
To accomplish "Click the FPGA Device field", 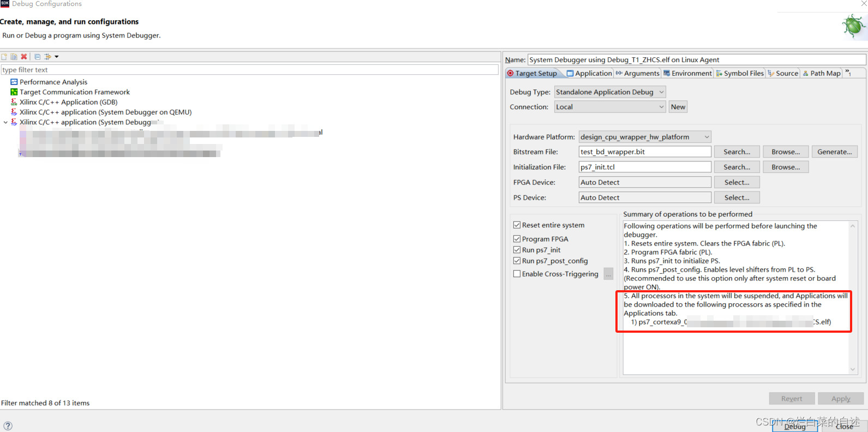I will click(x=645, y=182).
